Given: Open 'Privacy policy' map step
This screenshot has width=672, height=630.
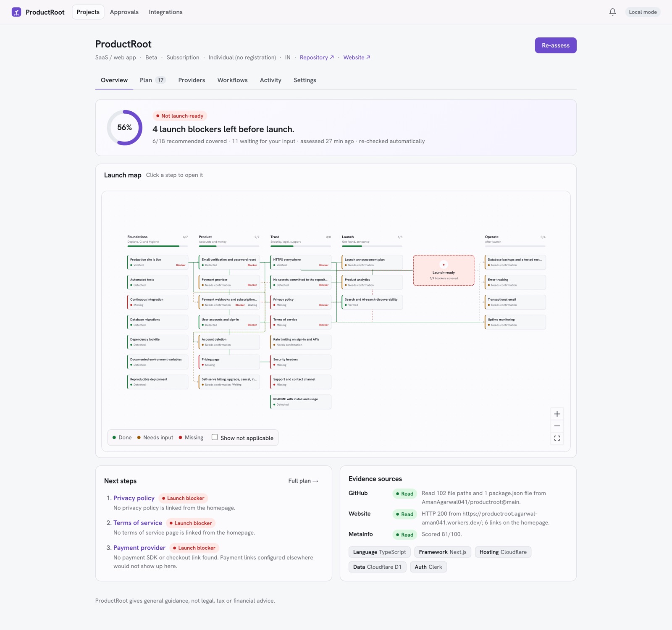Looking at the screenshot, I should [301, 302].
